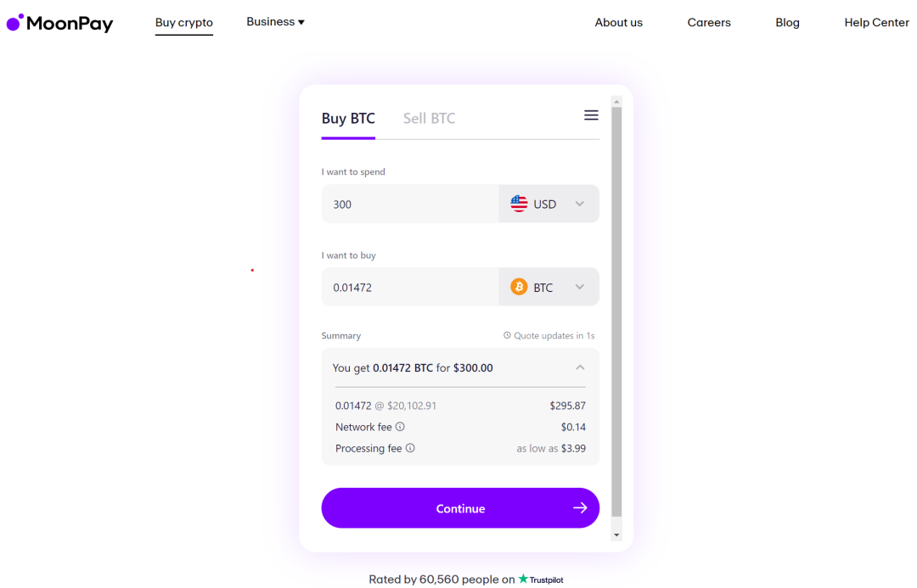Click the US flag icon beside USD
917x588 pixels.
point(520,204)
